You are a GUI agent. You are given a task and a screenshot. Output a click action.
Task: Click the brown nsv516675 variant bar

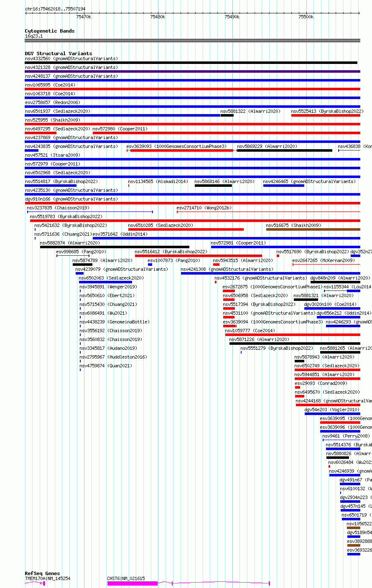point(313,229)
